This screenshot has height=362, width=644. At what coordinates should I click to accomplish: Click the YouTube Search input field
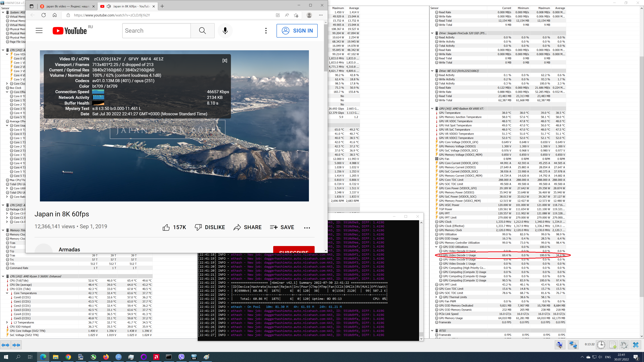tap(156, 31)
